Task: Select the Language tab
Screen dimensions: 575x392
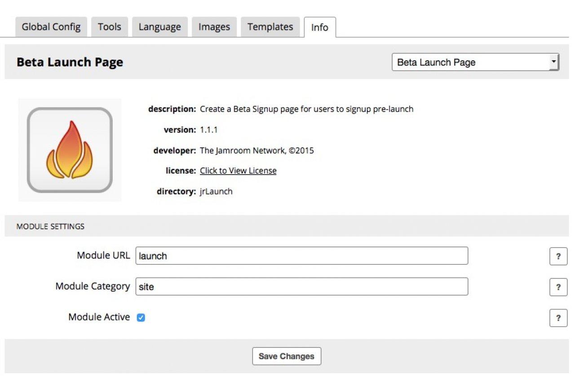Action: (x=159, y=27)
